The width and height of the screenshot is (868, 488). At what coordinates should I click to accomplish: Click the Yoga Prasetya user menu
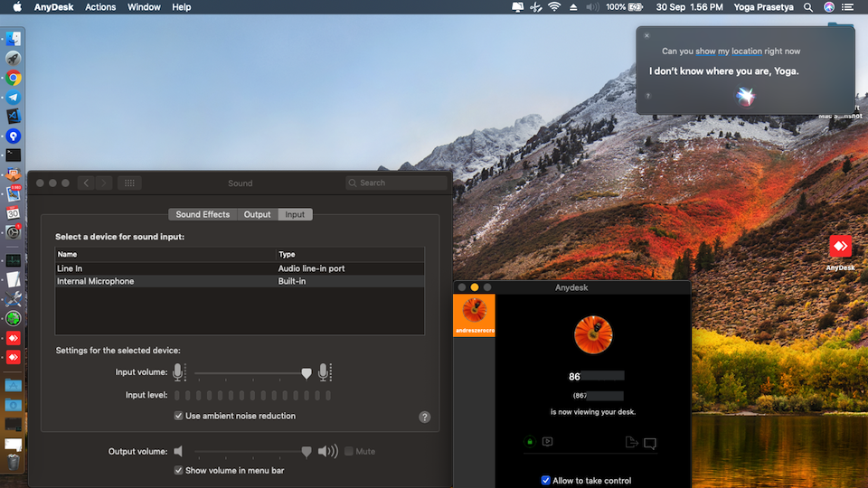coord(763,7)
